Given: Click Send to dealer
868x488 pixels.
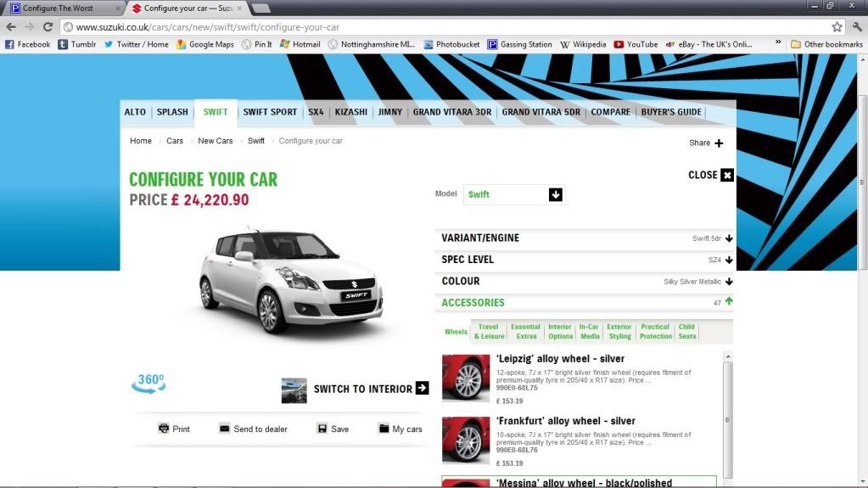Looking at the screenshot, I should [254, 429].
